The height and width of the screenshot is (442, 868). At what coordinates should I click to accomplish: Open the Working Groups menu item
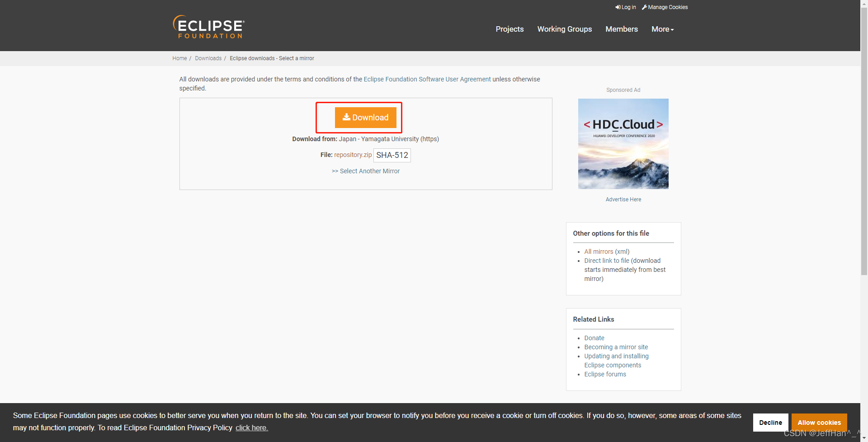coord(564,29)
